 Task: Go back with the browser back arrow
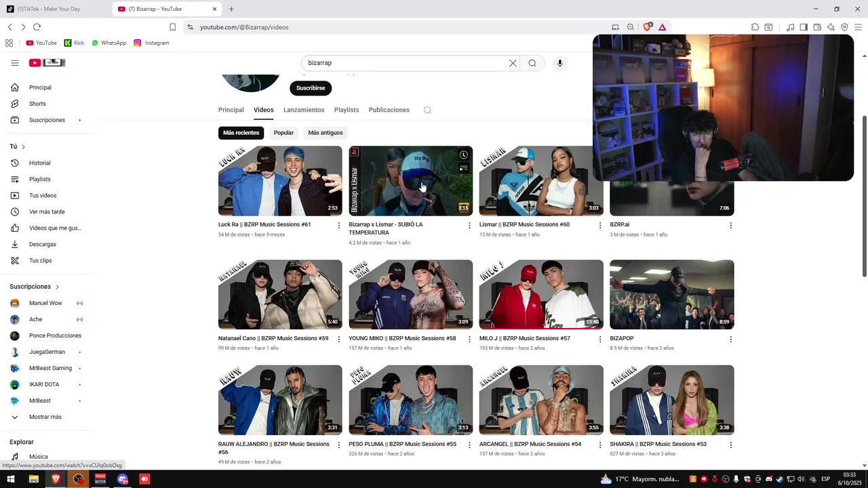(x=10, y=27)
